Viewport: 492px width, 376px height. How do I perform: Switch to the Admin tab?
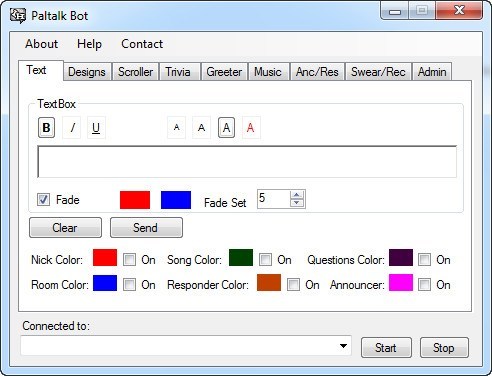coord(432,72)
